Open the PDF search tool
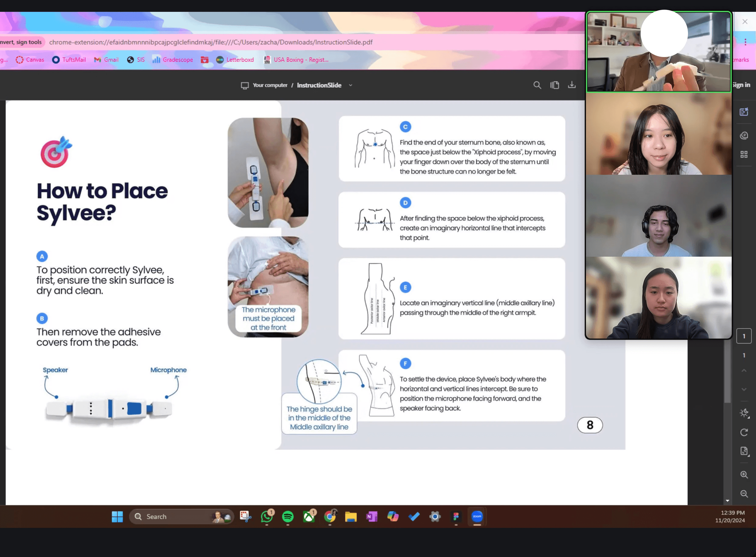The image size is (756, 557). (x=537, y=85)
